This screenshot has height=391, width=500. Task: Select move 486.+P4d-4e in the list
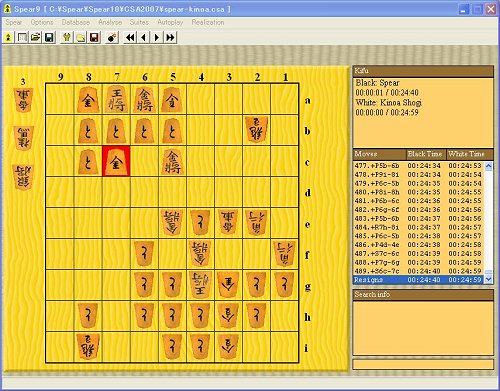point(419,245)
